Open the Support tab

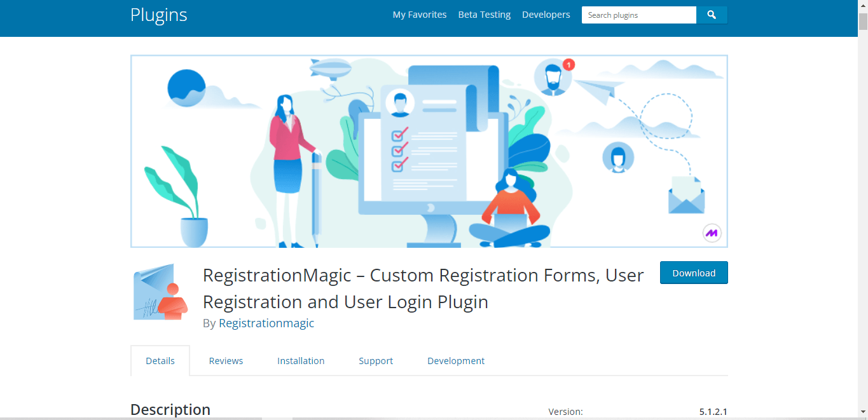(x=375, y=360)
